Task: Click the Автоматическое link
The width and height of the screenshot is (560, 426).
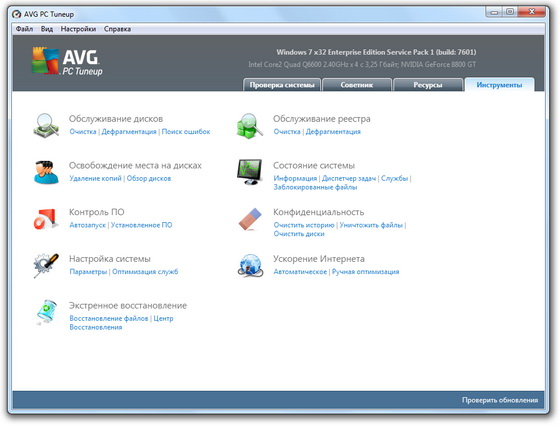Action: tap(300, 272)
